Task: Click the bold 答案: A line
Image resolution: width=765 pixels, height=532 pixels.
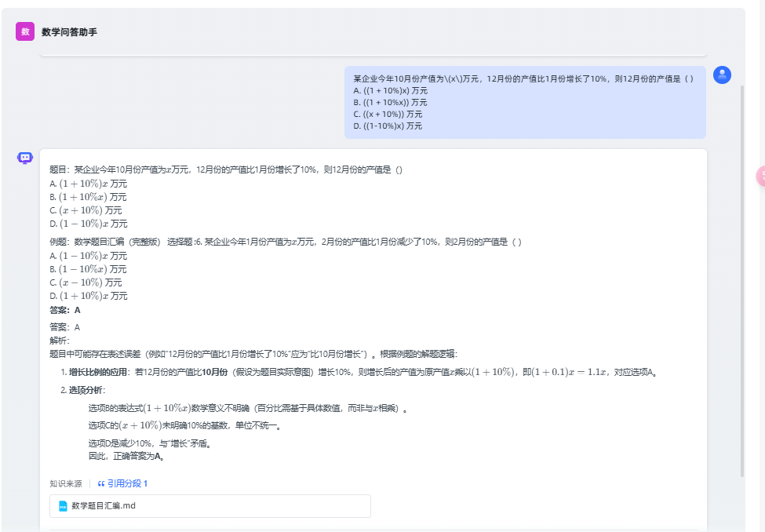Action: coord(65,310)
